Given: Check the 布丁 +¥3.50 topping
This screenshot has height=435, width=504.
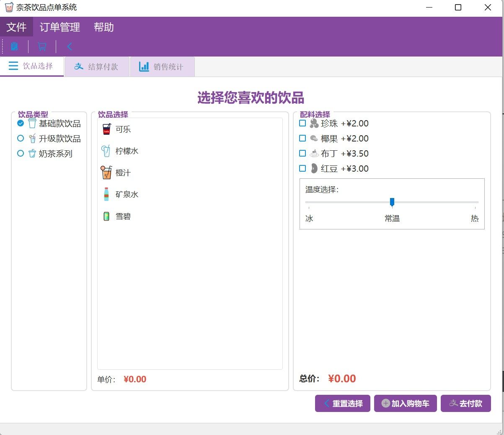Looking at the screenshot, I should click(302, 154).
